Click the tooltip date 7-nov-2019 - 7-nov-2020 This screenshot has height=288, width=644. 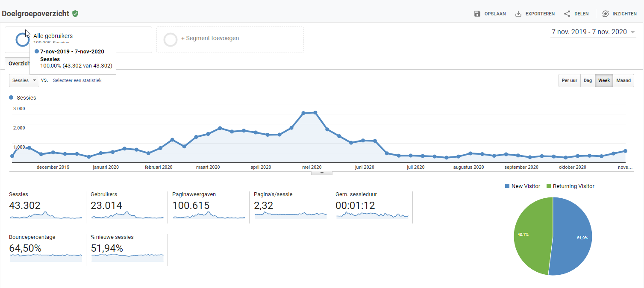tap(72, 52)
